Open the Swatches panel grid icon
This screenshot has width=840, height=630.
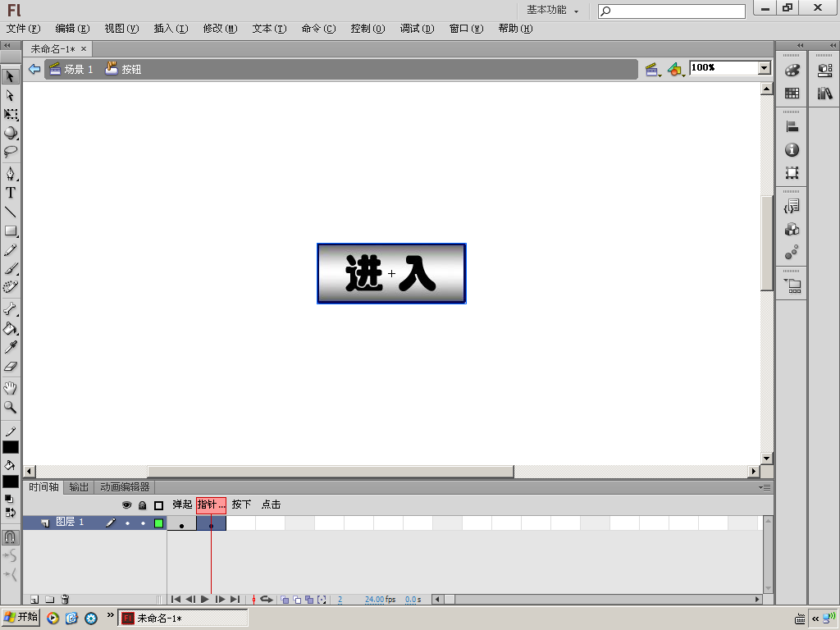[x=792, y=94]
